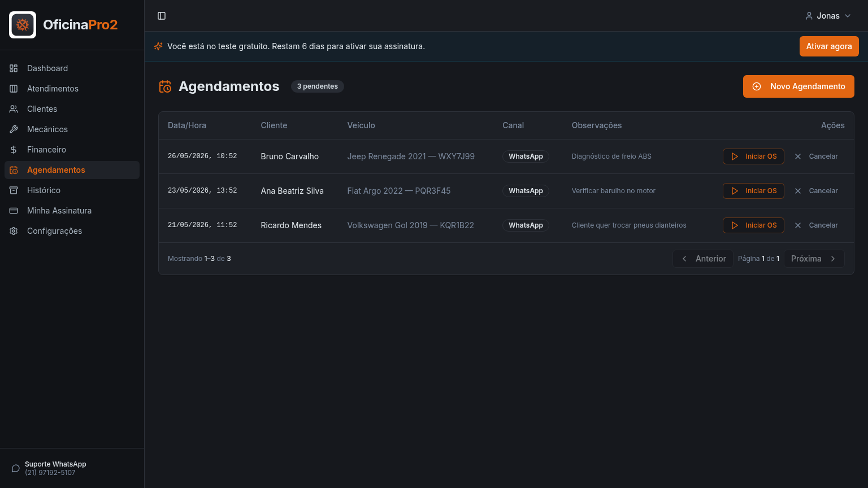Click the Atendimentos columns icon
This screenshot has height=488, width=868.
pyautogui.click(x=14, y=89)
